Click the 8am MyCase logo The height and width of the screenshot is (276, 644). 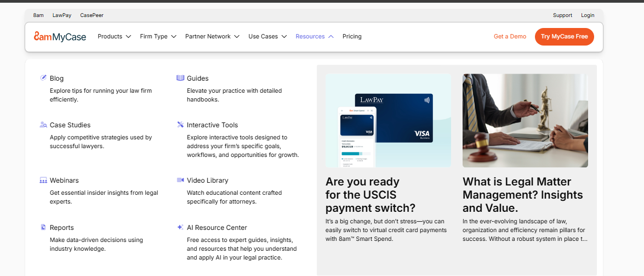(60, 37)
